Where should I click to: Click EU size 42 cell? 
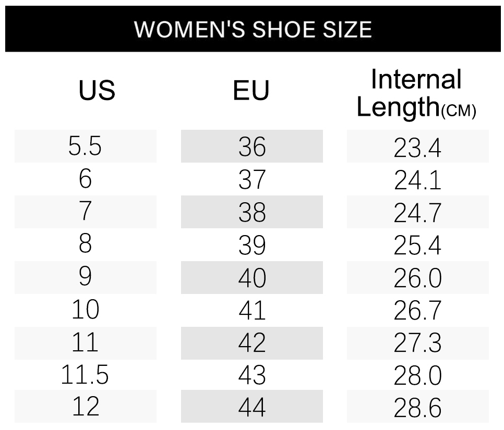[x=252, y=343]
